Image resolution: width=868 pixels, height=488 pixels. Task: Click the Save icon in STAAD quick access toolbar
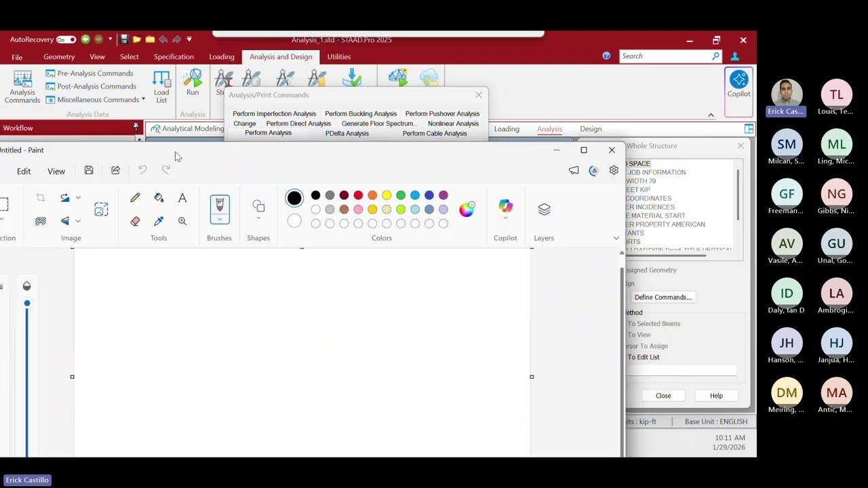tap(124, 39)
